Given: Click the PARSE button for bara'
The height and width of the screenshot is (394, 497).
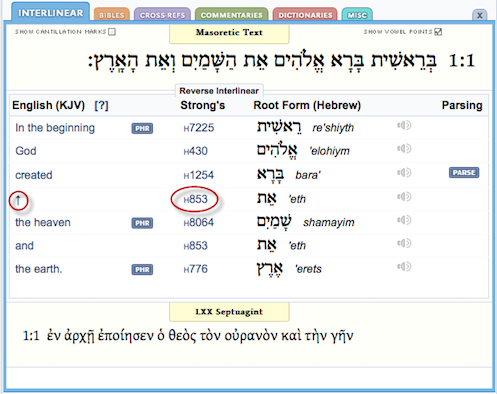Looking at the screenshot, I should pos(464,173).
